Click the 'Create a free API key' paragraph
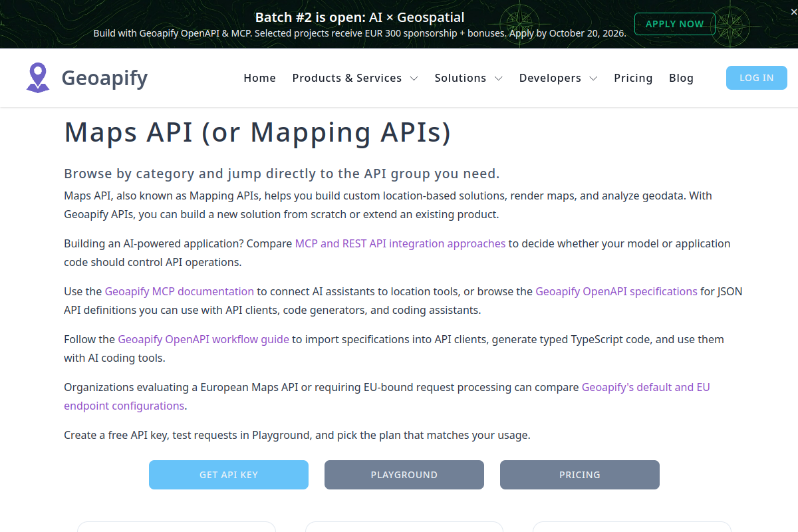This screenshot has height=532, width=798. pos(297,435)
